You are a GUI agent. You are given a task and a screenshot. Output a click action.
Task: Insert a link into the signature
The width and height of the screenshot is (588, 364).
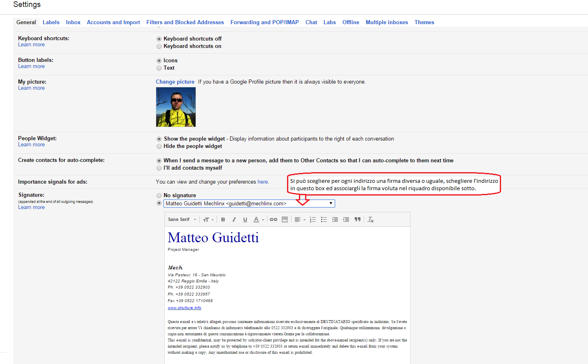[x=273, y=220]
